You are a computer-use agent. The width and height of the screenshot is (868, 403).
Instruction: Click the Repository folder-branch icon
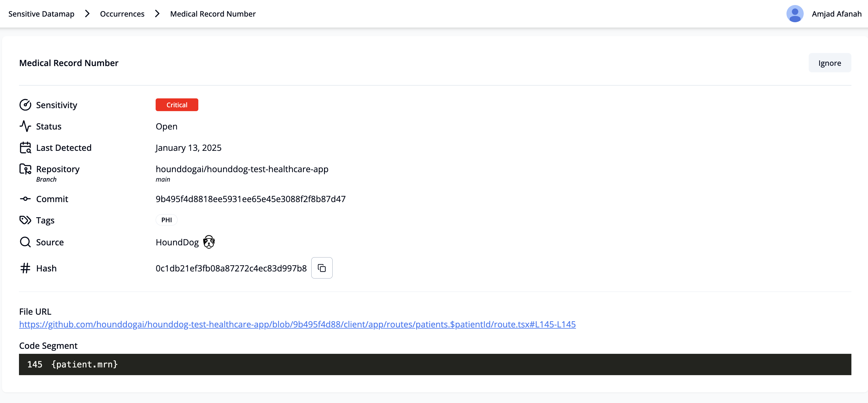[25, 169]
